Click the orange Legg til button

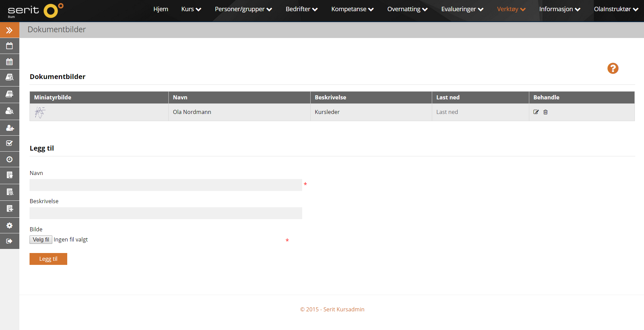coord(48,259)
